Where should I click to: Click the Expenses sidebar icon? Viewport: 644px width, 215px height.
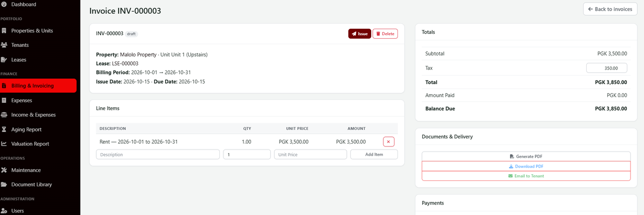coord(4,100)
